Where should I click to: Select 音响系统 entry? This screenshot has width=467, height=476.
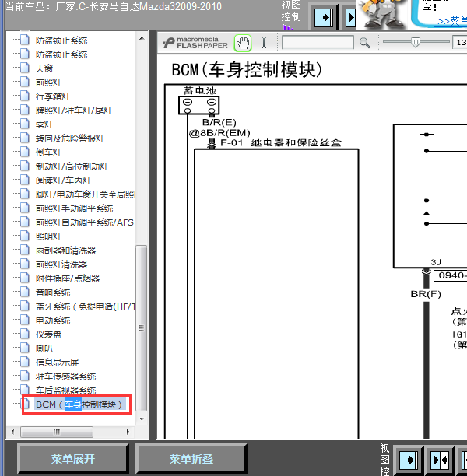53,292
